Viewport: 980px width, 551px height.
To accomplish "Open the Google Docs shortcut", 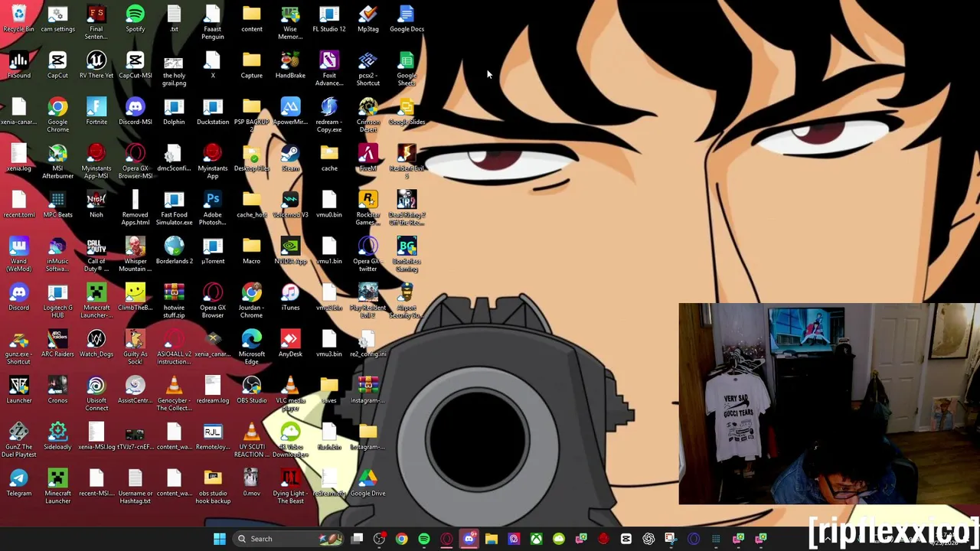I will point(407,18).
